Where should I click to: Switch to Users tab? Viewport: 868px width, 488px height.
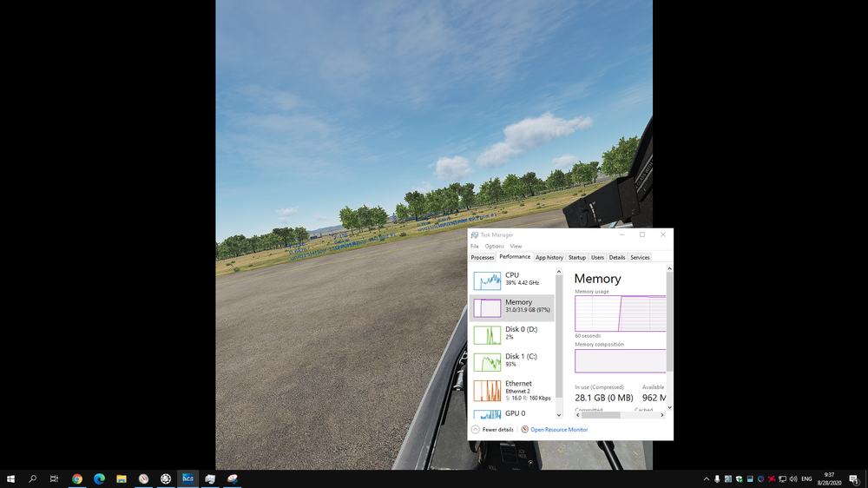(597, 258)
